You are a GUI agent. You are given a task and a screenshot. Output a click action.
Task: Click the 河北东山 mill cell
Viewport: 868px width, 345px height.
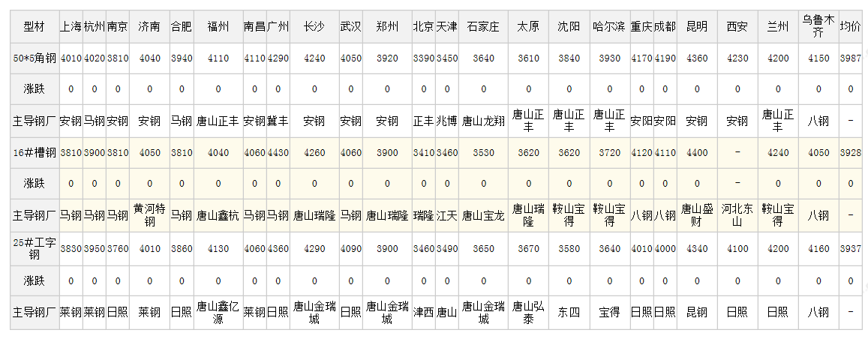tap(737, 215)
